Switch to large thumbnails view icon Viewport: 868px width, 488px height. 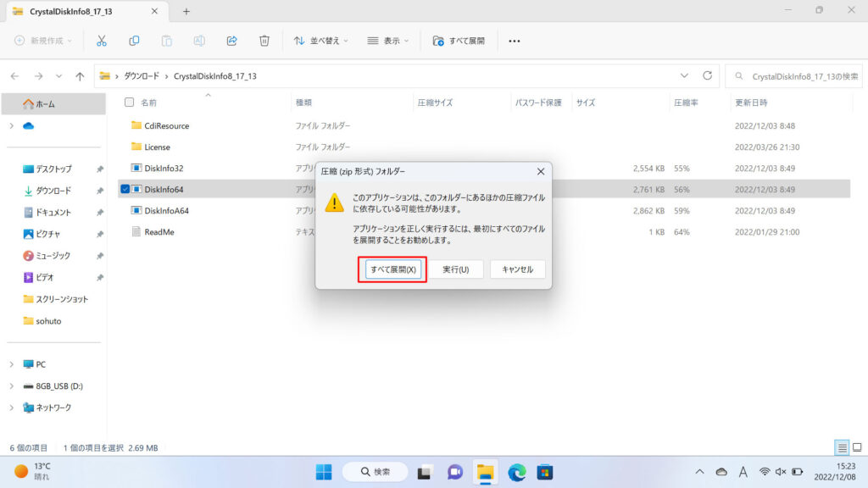(857, 447)
